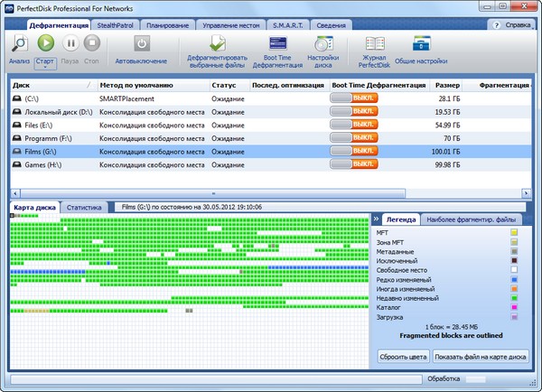Click Дефрагментировать выбранные файлы icon
Viewport: 542px width, 392px height.
[215, 45]
